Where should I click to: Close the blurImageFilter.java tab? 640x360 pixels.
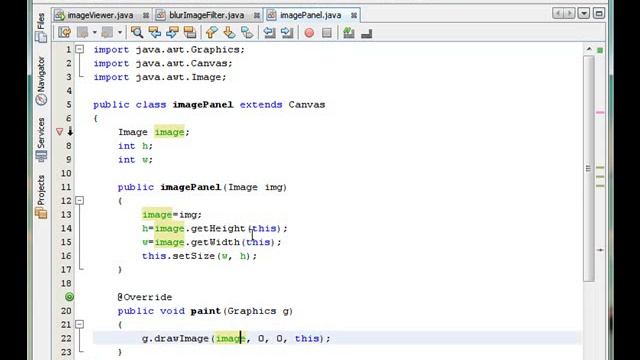click(x=257, y=16)
